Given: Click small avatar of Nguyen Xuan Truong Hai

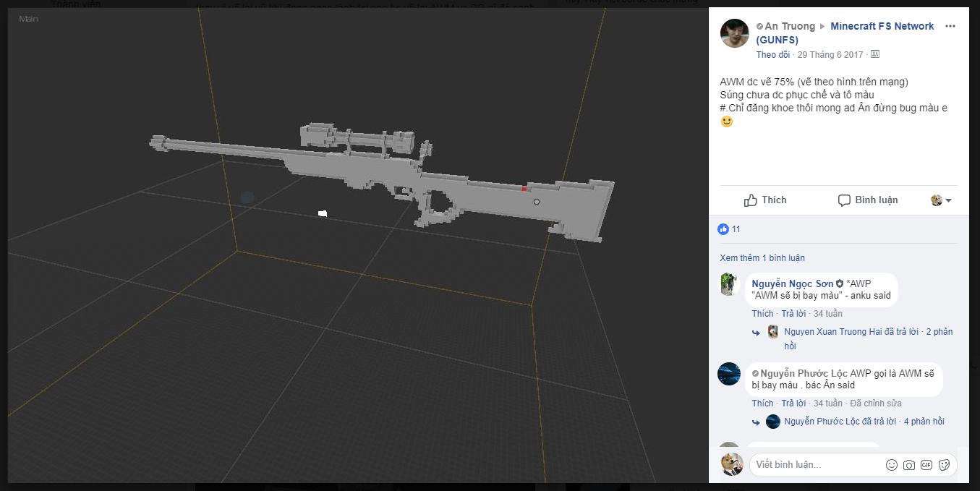Looking at the screenshot, I should [772, 332].
